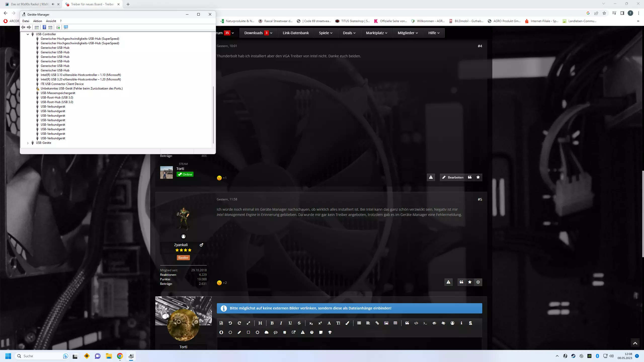Click the code block icon in the editor toolbar
This screenshot has width=644, height=362.
coord(416,323)
